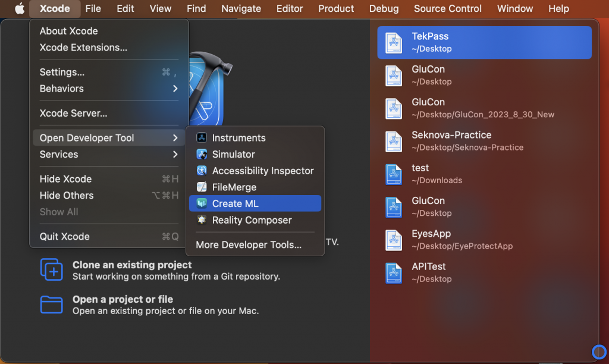Choose About Xcode
609x364 pixels.
pyautogui.click(x=109, y=31)
